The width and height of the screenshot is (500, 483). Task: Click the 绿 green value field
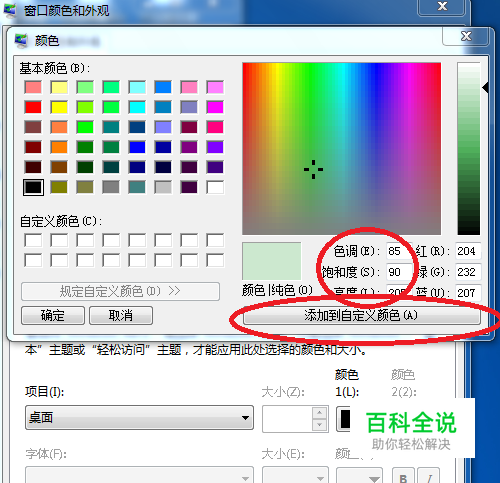tap(468, 272)
